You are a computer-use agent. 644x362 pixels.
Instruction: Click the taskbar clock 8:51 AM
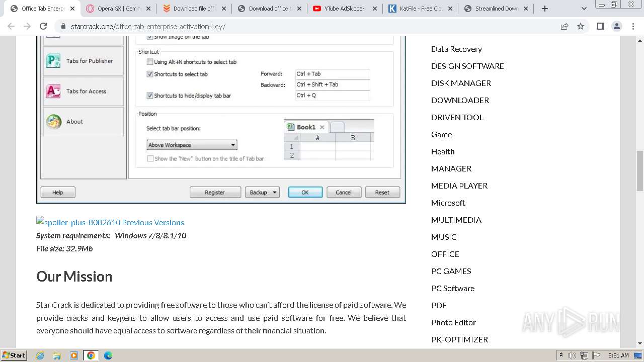pos(618,355)
